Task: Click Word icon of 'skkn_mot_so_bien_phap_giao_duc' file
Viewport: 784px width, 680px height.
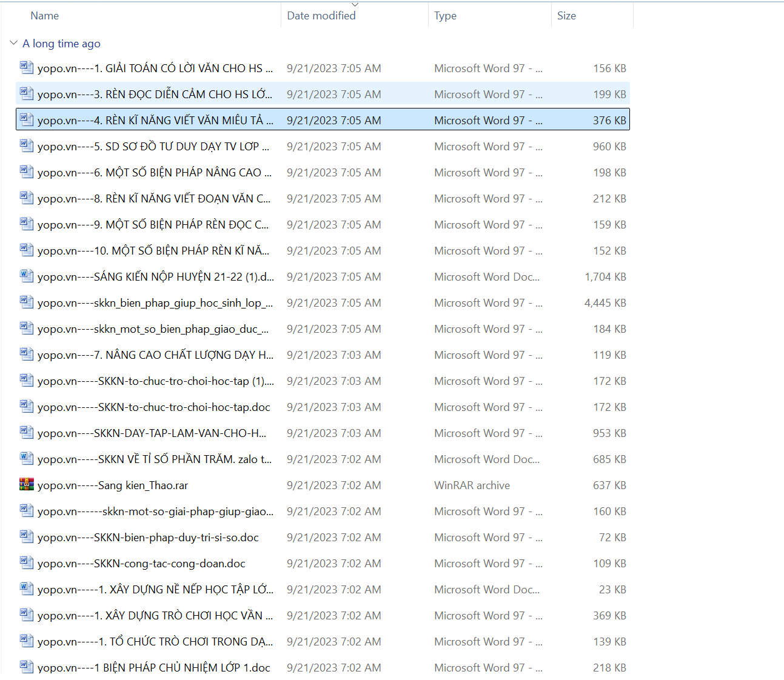Action: (26, 328)
